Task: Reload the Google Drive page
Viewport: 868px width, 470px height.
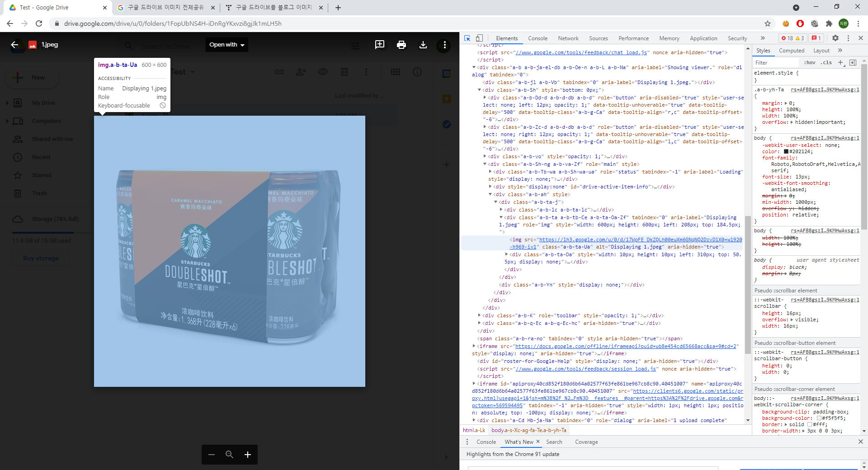Action: [x=39, y=23]
